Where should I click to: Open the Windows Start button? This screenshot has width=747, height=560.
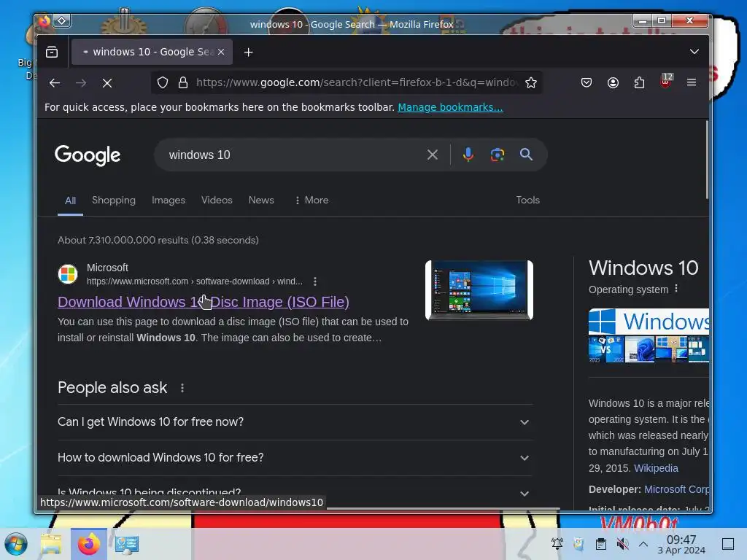click(x=16, y=544)
